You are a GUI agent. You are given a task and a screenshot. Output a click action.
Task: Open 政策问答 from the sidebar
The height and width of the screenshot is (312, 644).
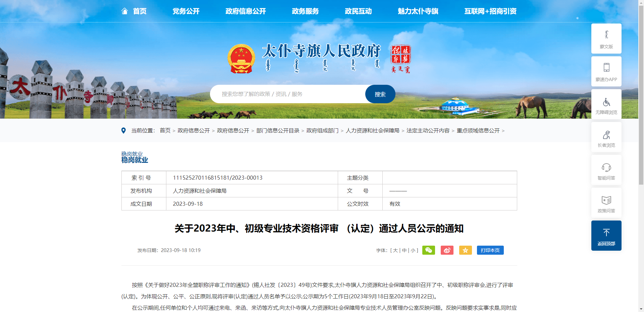606,203
